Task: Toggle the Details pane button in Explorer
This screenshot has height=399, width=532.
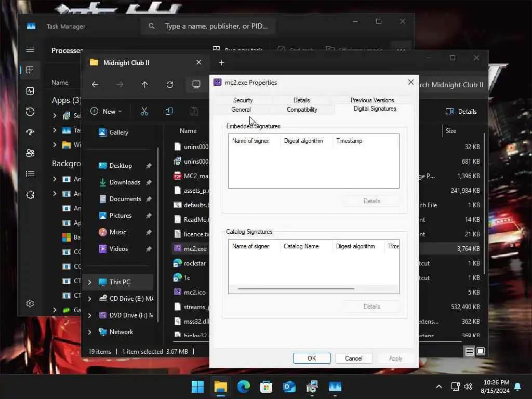Action: 461,112
